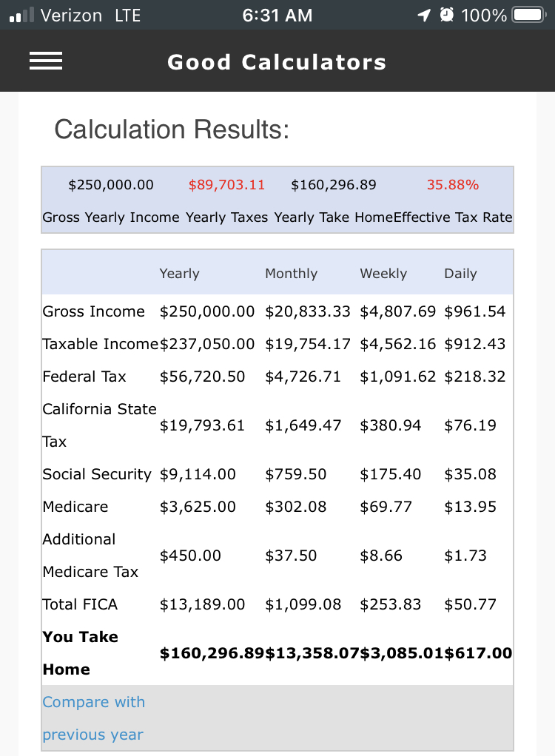This screenshot has width=555, height=756.
Task: Tap the Weekly column header
Action: point(383,274)
